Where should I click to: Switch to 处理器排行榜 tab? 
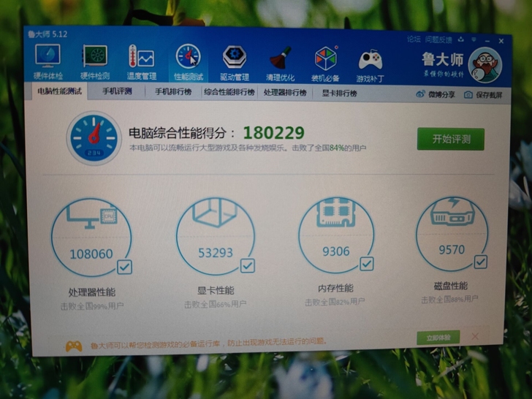(x=285, y=93)
